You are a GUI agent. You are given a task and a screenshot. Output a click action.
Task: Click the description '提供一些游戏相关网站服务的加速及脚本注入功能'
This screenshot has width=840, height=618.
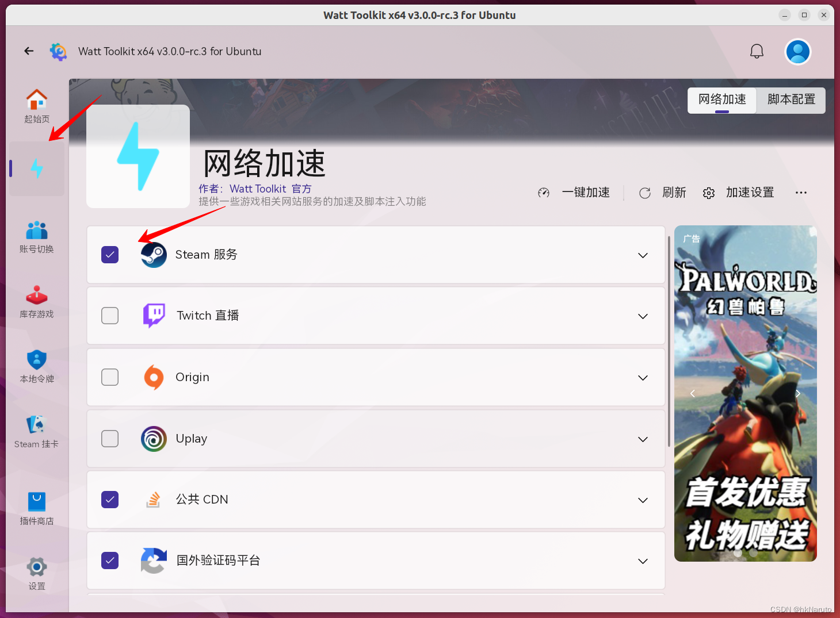pos(312,202)
